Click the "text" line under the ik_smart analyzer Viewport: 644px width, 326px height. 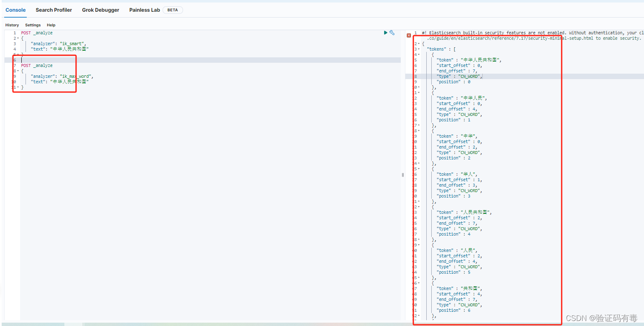(x=60, y=49)
